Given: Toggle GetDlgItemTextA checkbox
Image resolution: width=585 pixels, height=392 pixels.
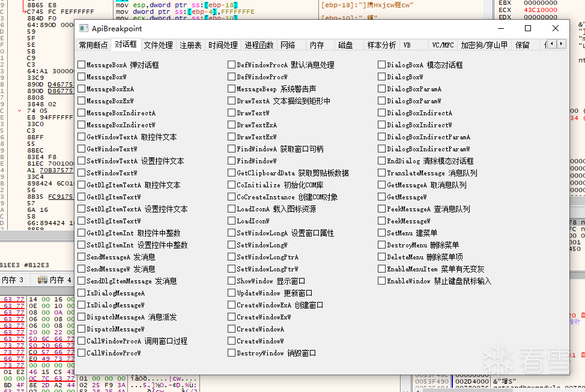Looking at the screenshot, I should [81, 185].
